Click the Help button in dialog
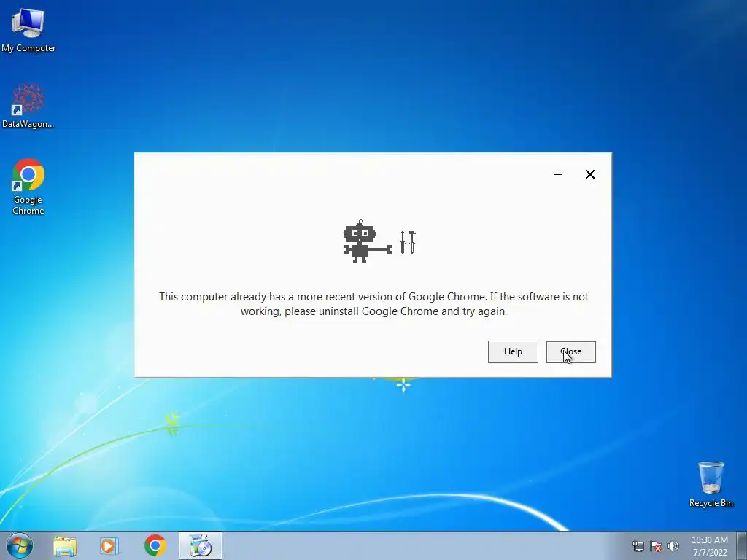Screen dimensions: 747x560 click(x=513, y=351)
